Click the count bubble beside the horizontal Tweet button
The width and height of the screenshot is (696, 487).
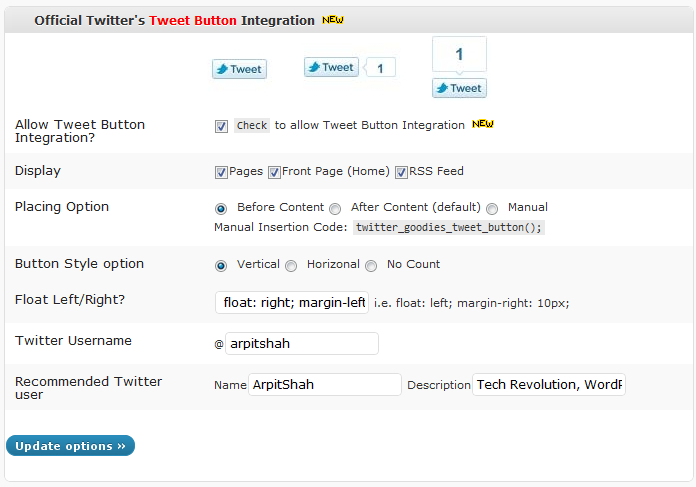click(380, 68)
